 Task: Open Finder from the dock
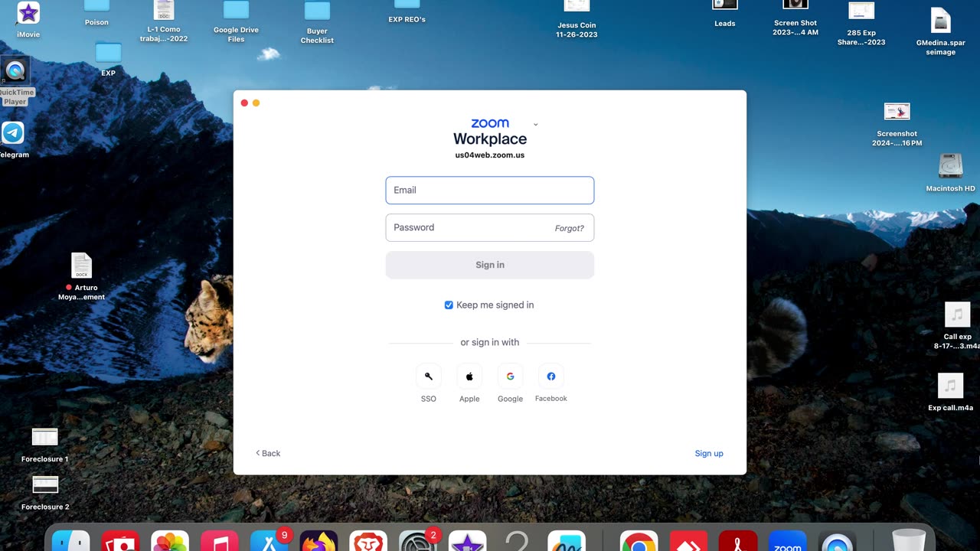[70, 541]
